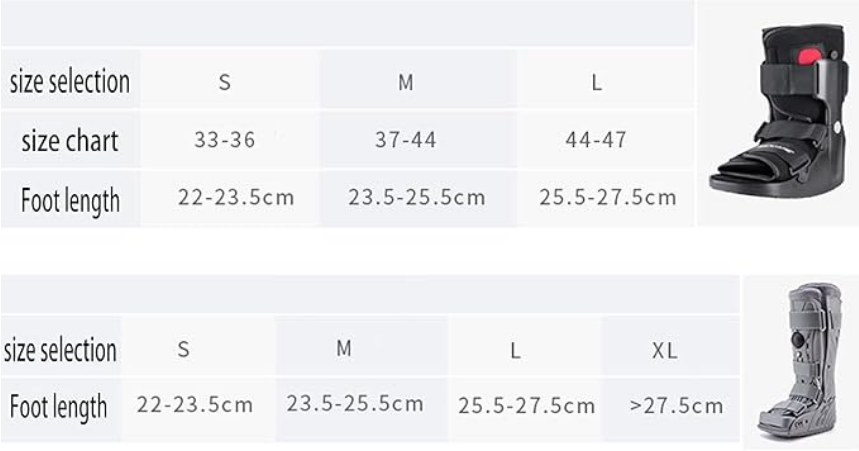Select size S in the lower table
Screen dimensions: 859x451
184,349
